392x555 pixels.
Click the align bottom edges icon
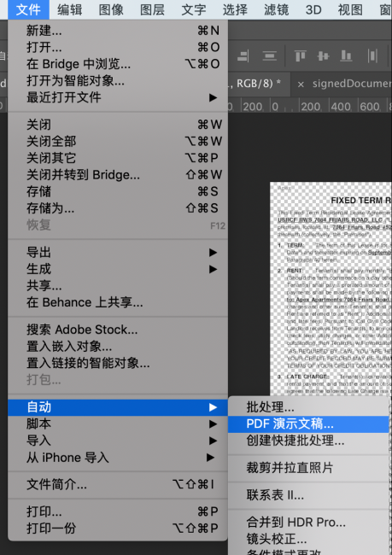pyautogui.click(x=346, y=55)
